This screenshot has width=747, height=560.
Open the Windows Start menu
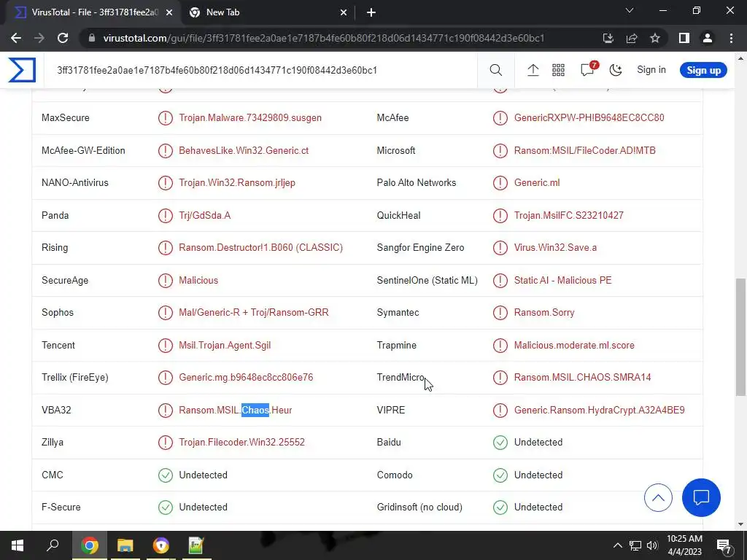click(x=18, y=545)
